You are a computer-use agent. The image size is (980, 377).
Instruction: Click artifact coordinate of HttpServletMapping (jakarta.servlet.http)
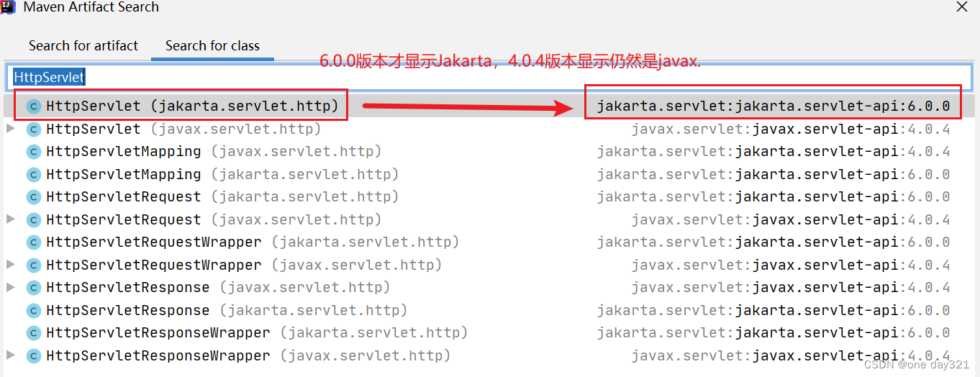[x=773, y=175]
